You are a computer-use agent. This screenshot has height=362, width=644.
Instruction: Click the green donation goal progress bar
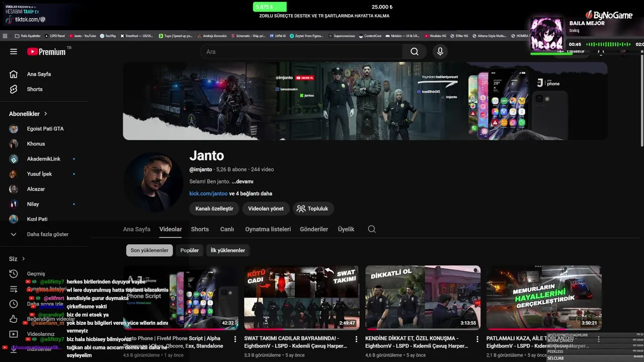tap(270, 7)
